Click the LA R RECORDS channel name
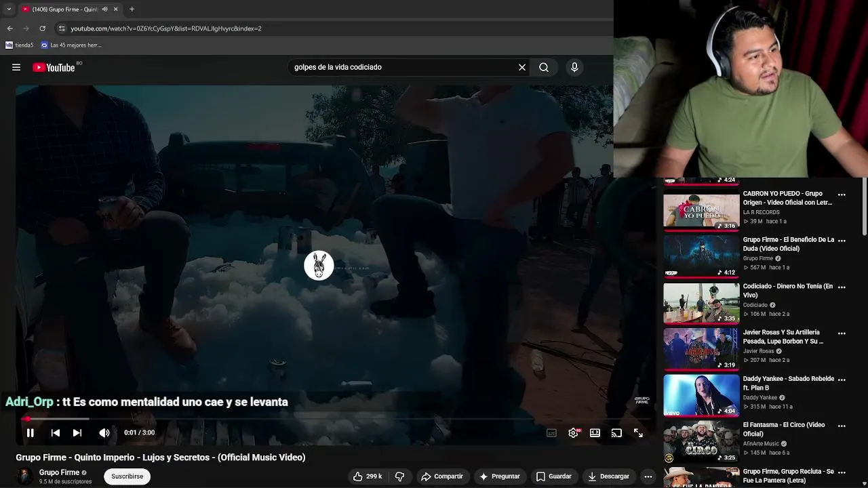The width and height of the screenshot is (868, 488). point(761,212)
